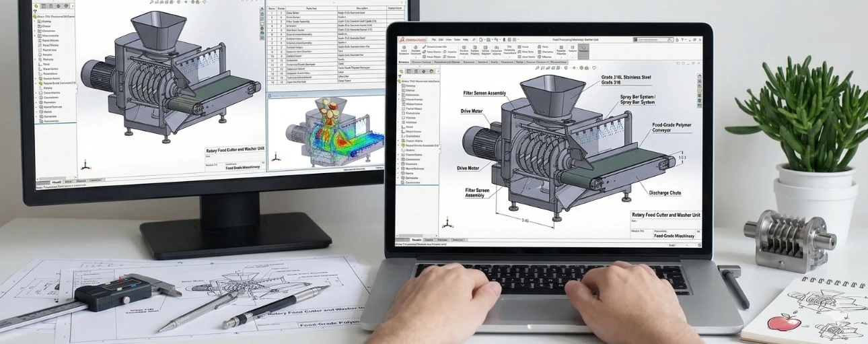Expand the highlighted feature tree node
This screenshot has height=344, width=868.
(x=400, y=145)
